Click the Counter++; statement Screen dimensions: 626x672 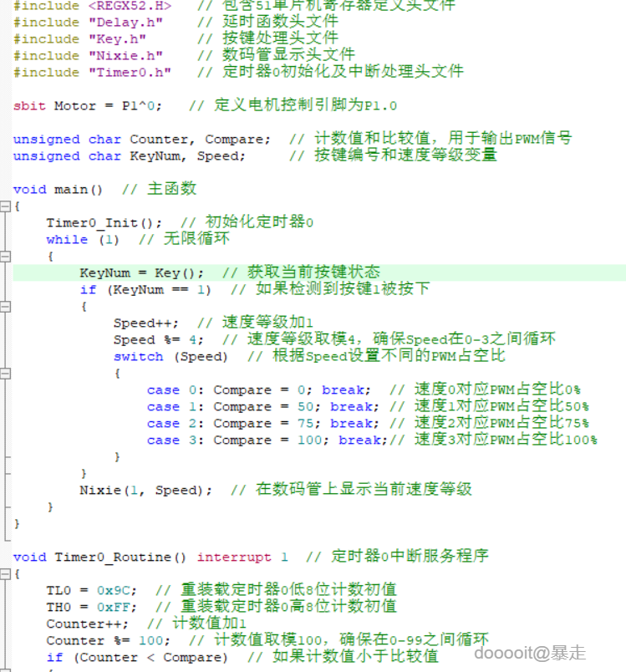(88, 624)
